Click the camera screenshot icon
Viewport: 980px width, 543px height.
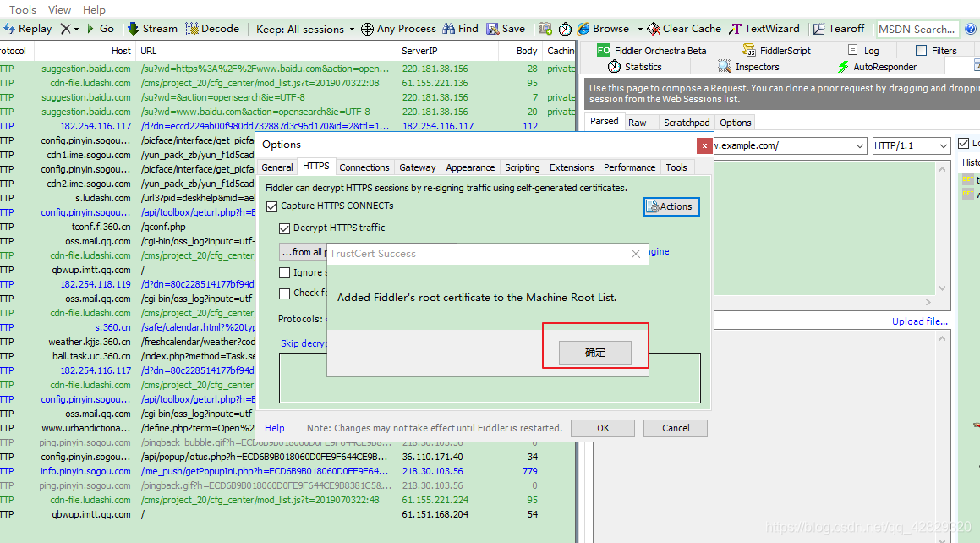(545, 29)
